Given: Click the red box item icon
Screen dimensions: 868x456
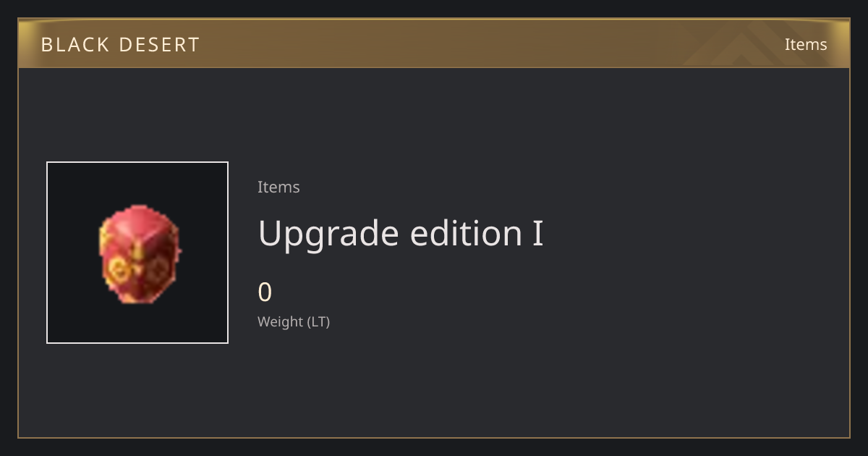Looking at the screenshot, I should click(x=139, y=253).
